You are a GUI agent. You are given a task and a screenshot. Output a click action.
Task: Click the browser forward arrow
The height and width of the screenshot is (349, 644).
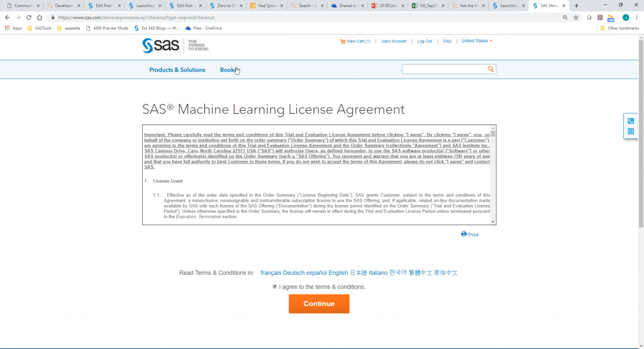pyautogui.click(x=18, y=18)
